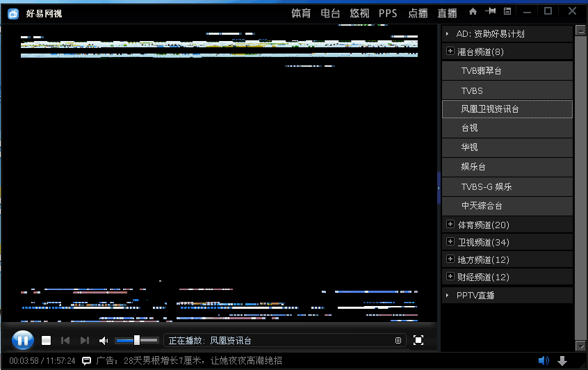Open the 体育 tab

[301, 13]
